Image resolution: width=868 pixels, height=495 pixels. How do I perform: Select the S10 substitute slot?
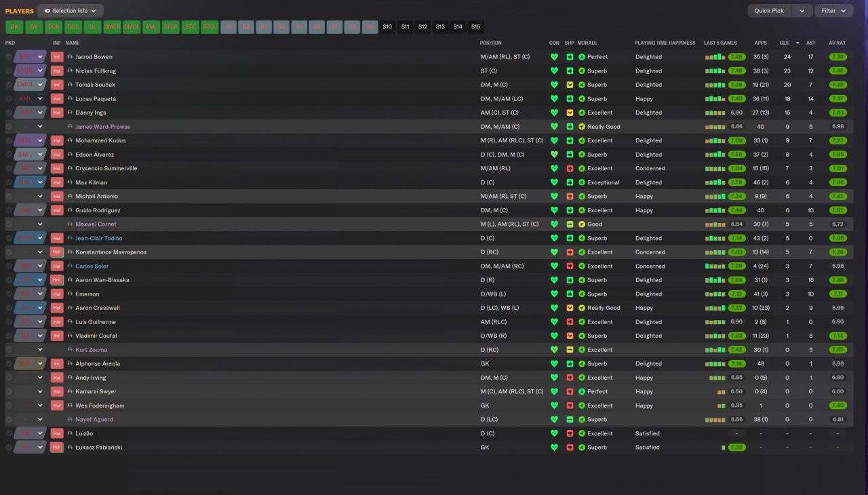coord(387,27)
